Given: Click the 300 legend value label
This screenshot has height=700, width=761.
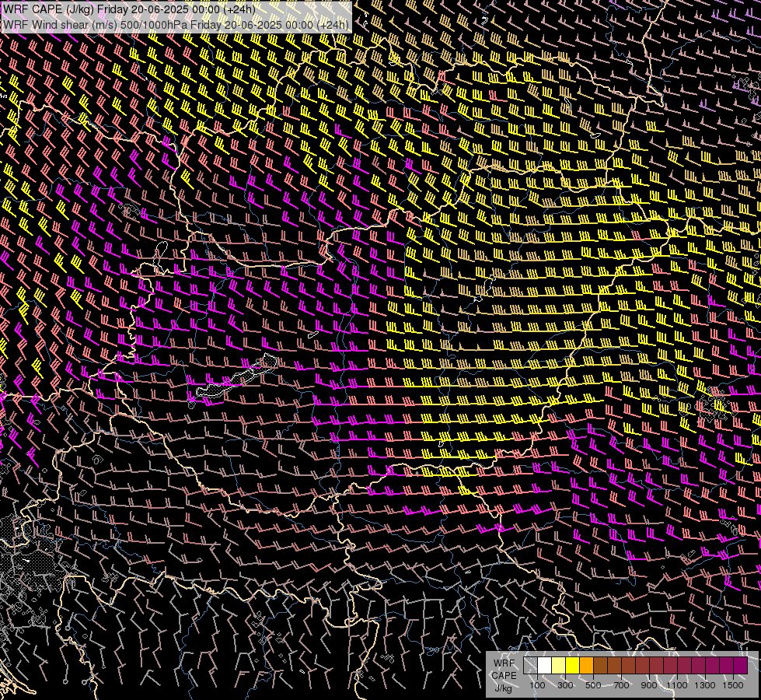Looking at the screenshot, I should [565, 685].
